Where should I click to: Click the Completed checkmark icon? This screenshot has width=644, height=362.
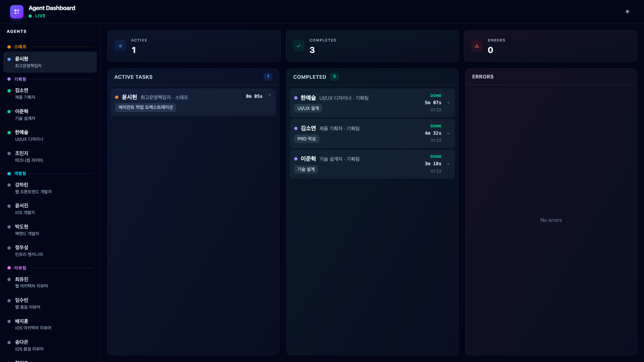coord(299,46)
